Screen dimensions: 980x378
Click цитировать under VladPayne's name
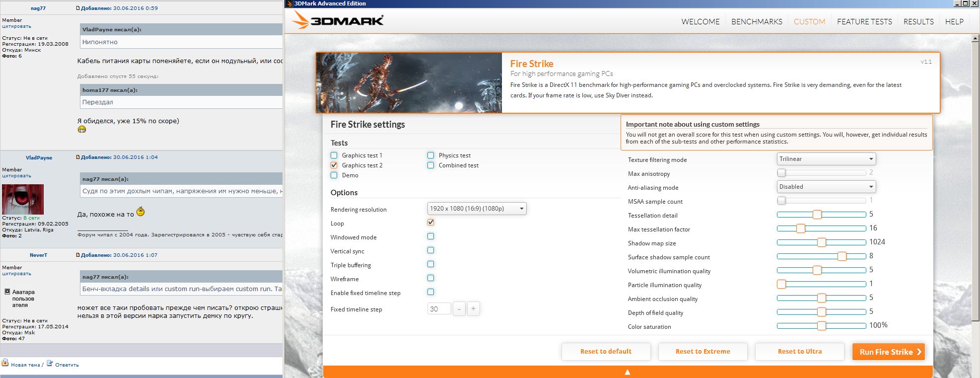pyautogui.click(x=16, y=176)
